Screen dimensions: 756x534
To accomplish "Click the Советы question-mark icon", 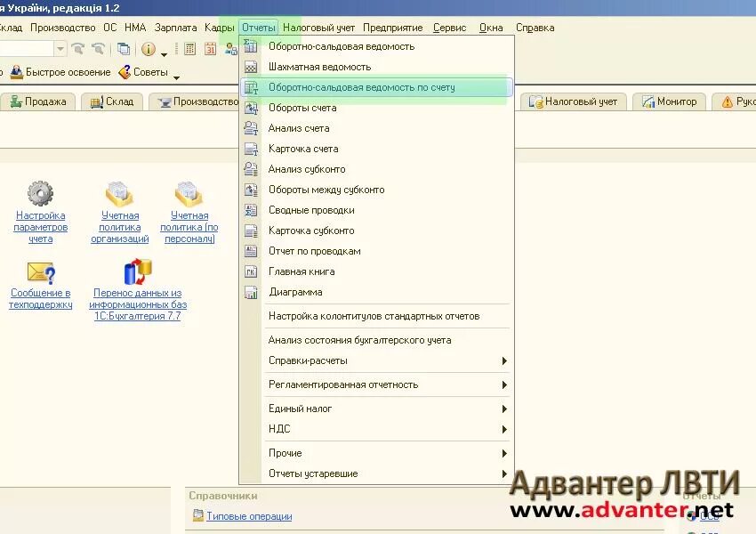I will tap(123, 71).
